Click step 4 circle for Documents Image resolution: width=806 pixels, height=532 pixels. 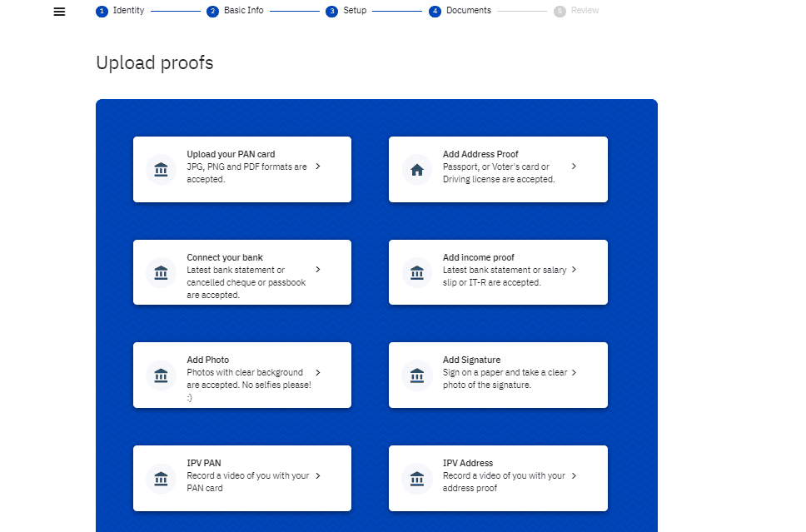click(435, 12)
